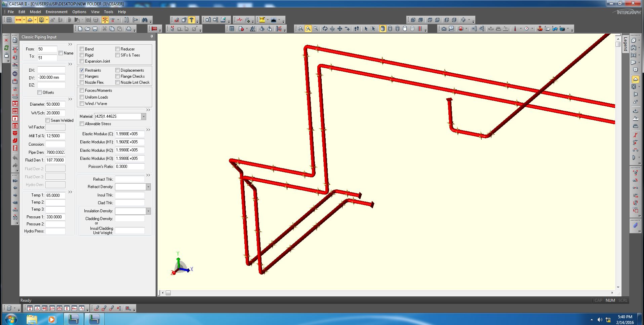The image size is (644, 325).
Task: Click the select arrow pointer icon
Action: (x=366, y=29)
